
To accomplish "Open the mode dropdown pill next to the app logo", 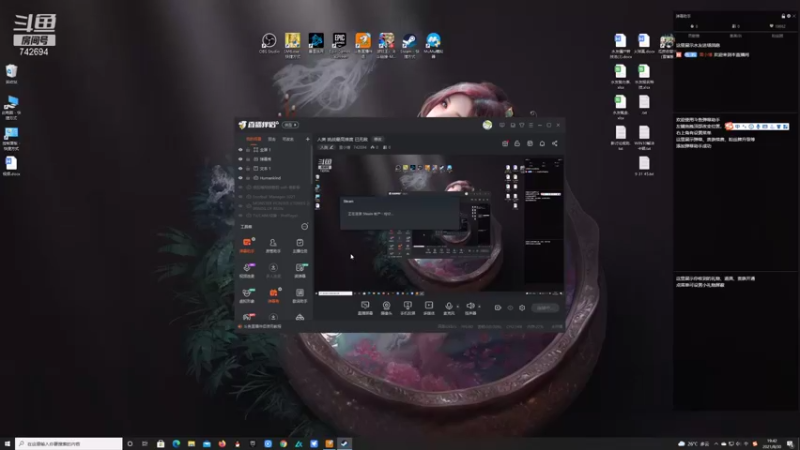I will pyautogui.click(x=290, y=125).
